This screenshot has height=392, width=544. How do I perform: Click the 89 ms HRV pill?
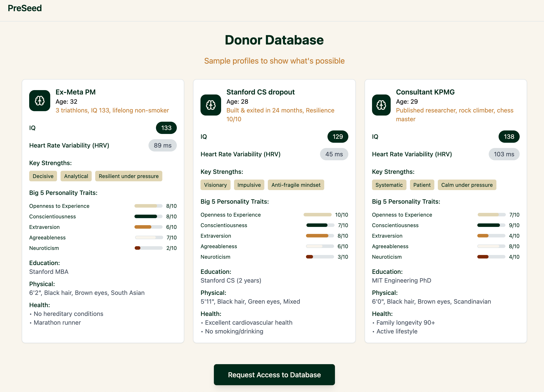pos(162,145)
